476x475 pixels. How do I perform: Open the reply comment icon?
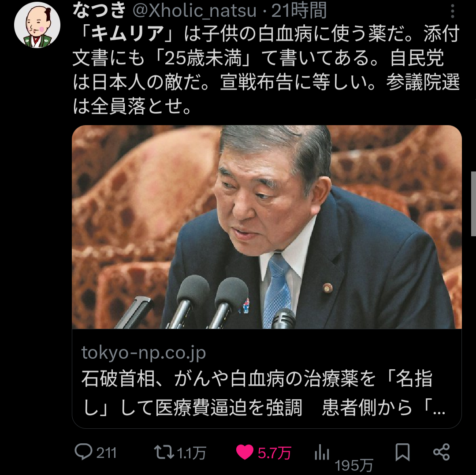pyautogui.click(x=83, y=452)
